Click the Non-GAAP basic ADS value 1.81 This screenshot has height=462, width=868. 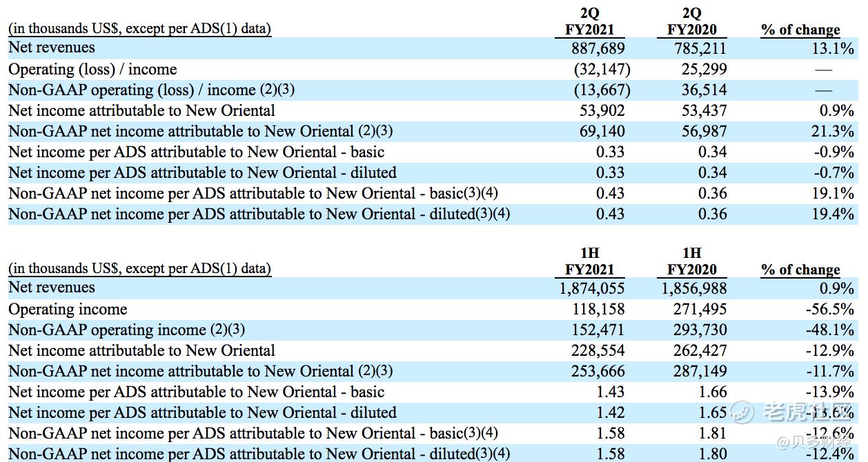click(x=713, y=433)
